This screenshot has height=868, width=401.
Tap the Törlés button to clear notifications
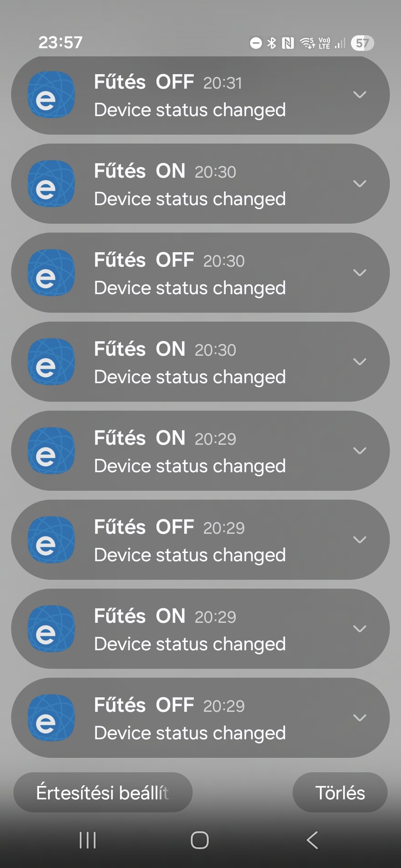[340, 793]
